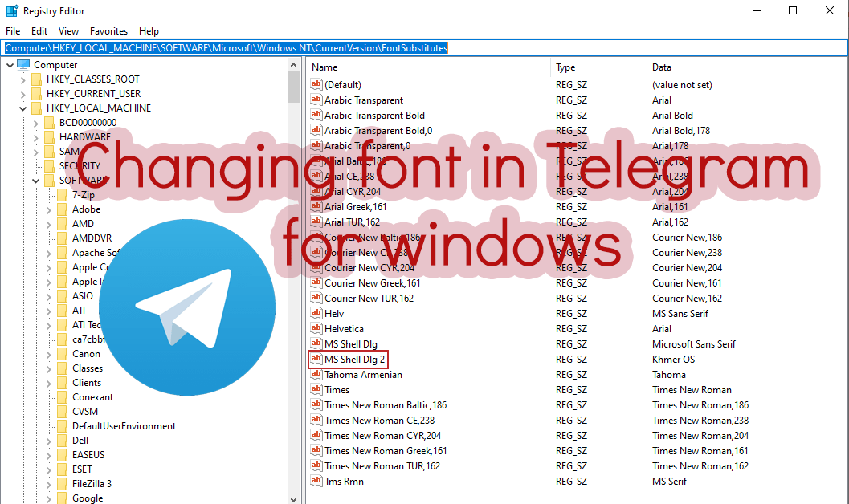Collapse the SOFTWARE key

tap(35, 180)
